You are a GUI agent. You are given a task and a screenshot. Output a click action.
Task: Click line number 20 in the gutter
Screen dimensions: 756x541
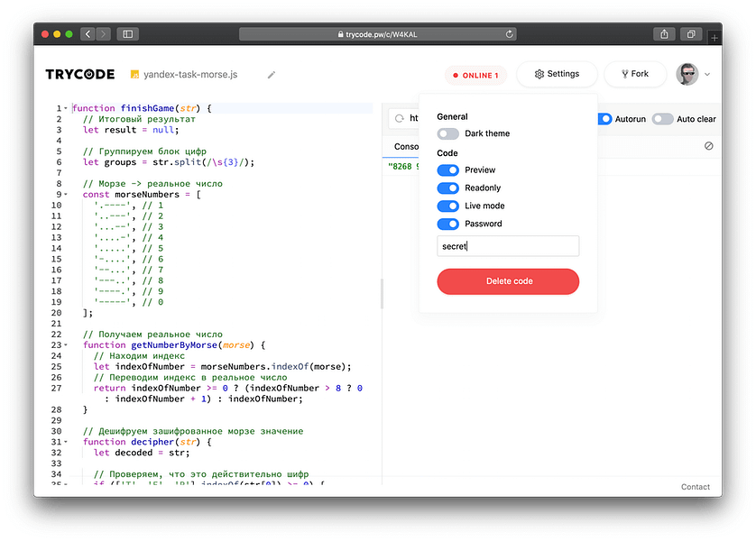pos(57,313)
